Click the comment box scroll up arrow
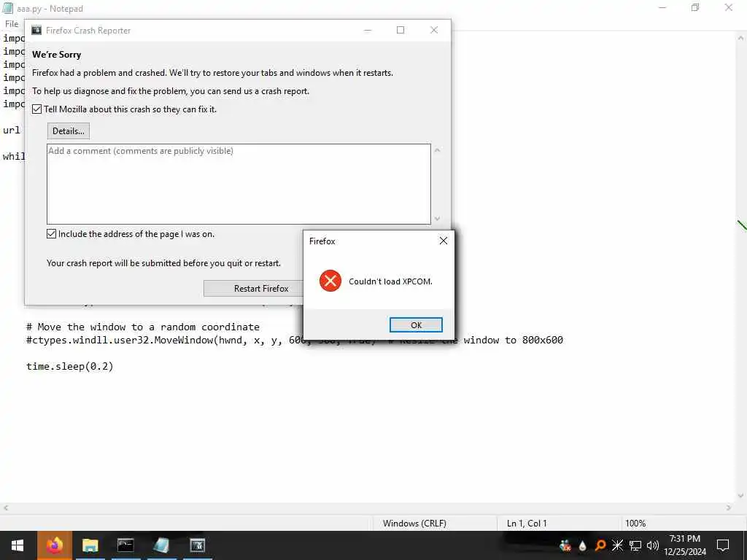 click(x=438, y=150)
